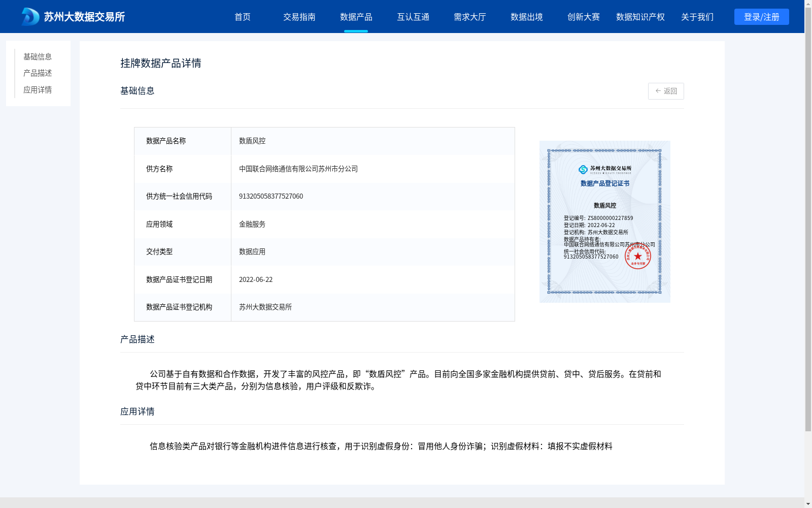Image resolution: width=812 pixels, height=508 pixels.
Task: Click the scrollbar down arrow
Action: [x=808, y=504]
